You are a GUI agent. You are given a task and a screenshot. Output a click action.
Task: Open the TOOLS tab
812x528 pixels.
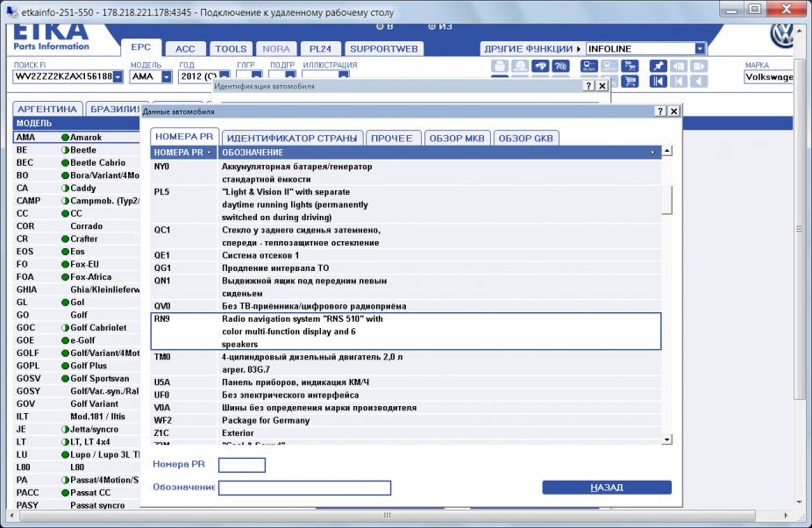point(231,49)
